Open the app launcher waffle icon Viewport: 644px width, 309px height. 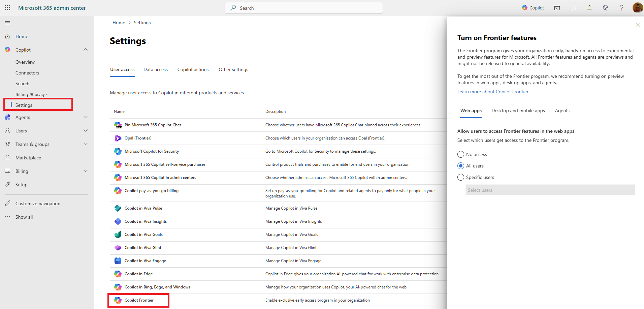coord(7,8)
